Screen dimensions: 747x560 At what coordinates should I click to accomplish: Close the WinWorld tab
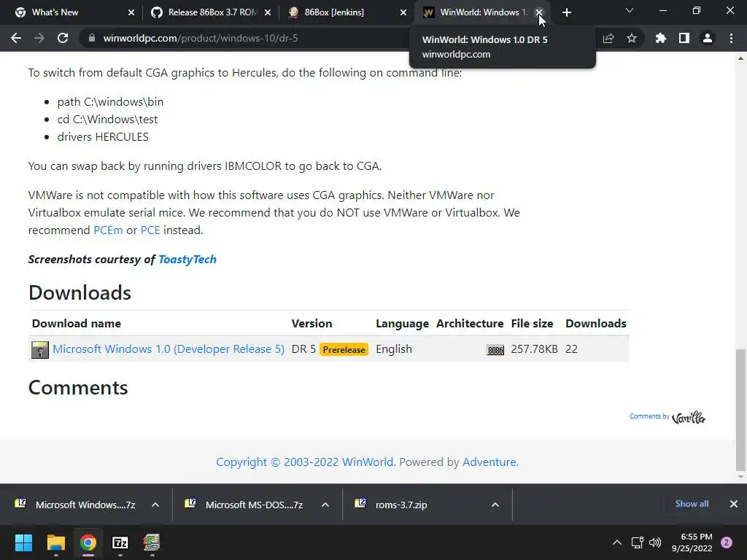(539, 12)
